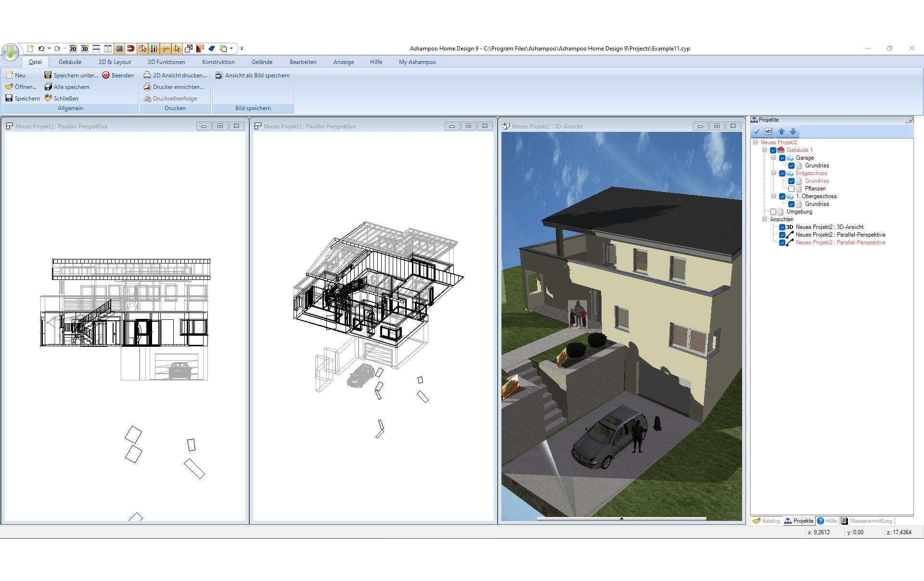Select '3D-Ansicht' view in the tree
This screenshot has height=581, width=924.
pyautogui.click(x=829, y=227)
